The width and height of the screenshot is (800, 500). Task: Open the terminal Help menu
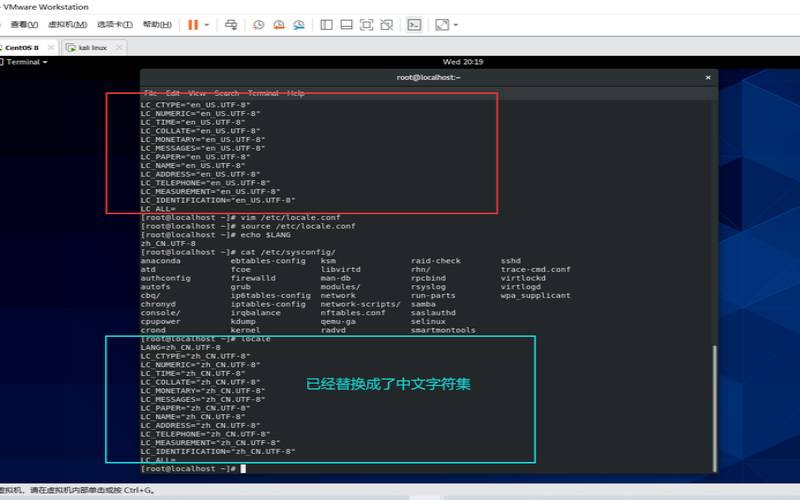[295, 93]
